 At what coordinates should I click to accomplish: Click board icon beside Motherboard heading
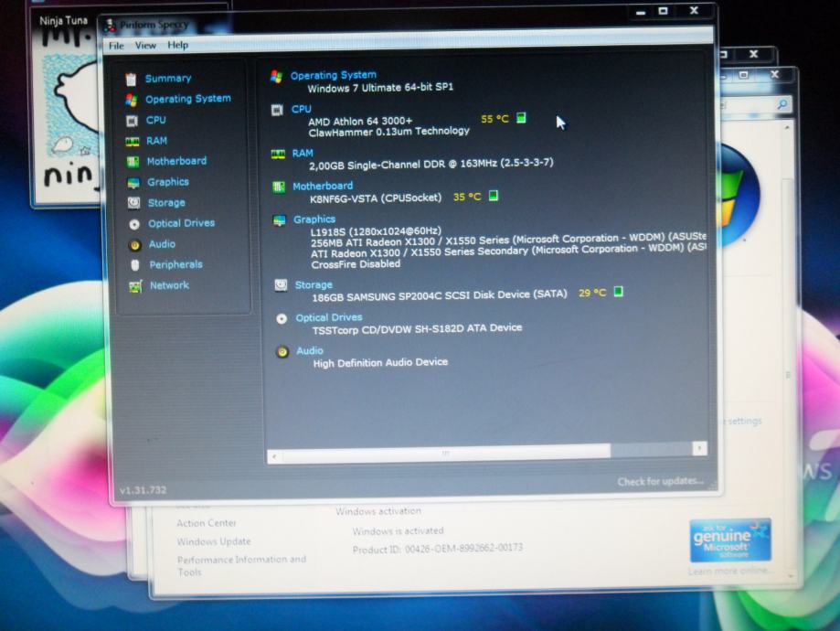click(279, 187)
